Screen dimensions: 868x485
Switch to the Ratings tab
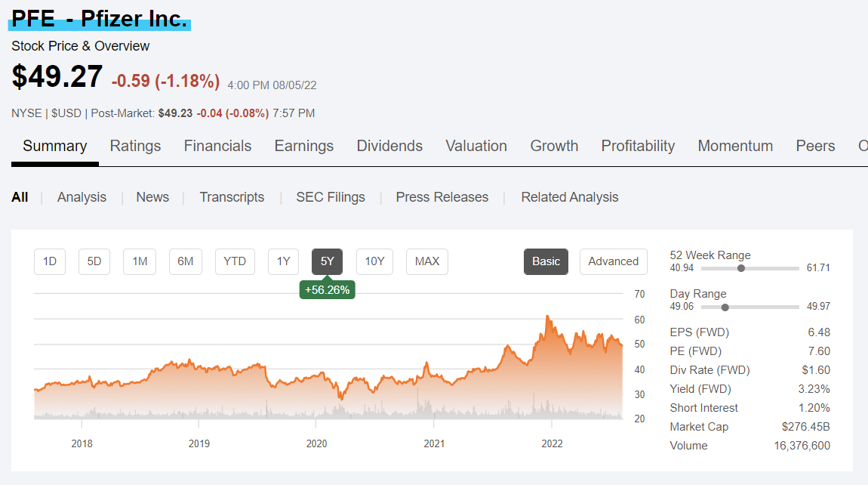point(135,146)
